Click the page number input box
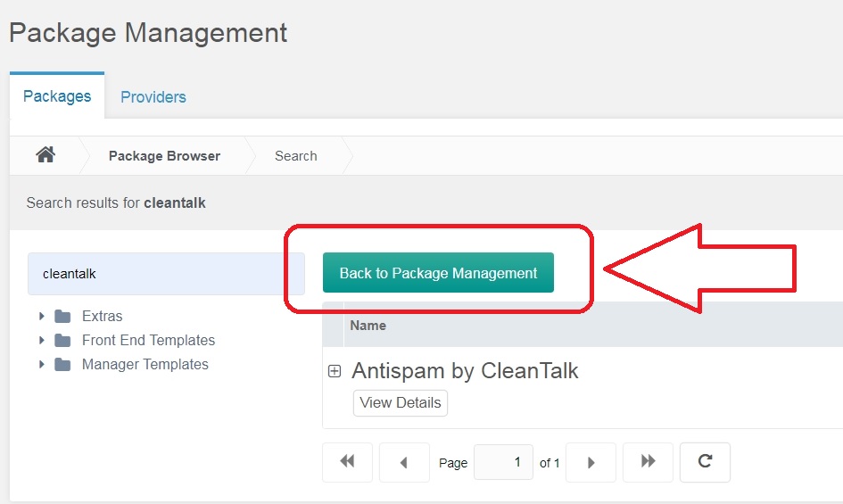The height and width of the screenshot is (504, 843). pyautogui.click(x=503, y=462)
